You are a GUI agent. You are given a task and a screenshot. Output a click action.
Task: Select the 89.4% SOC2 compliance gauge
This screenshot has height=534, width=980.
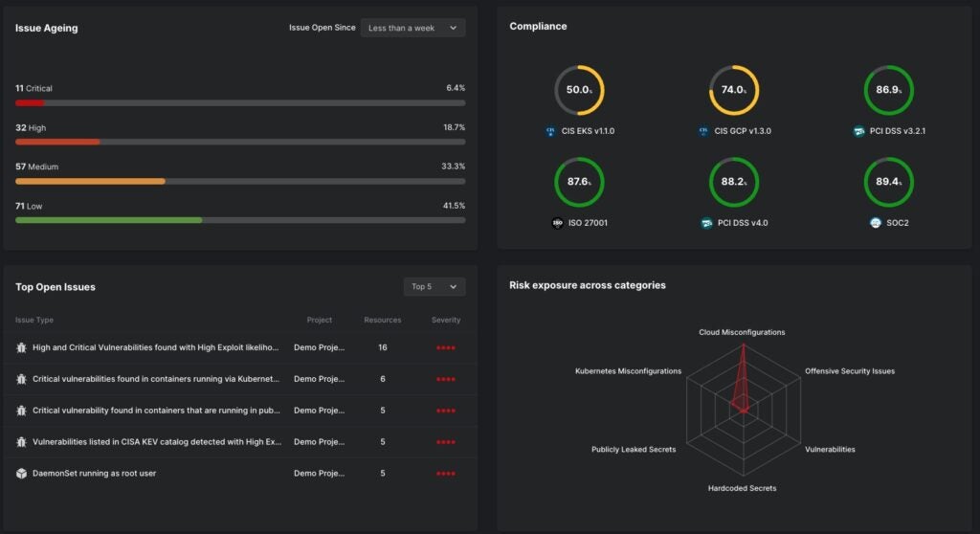888,182
